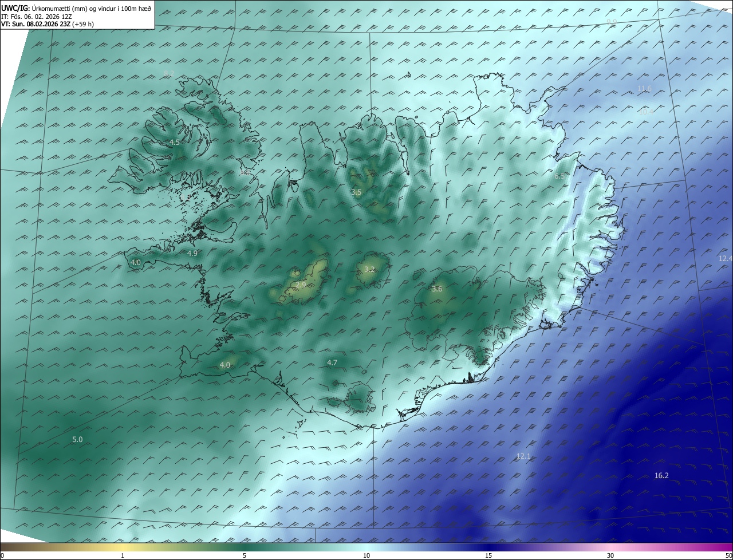Click the 4.5 value in the Westfjords
The width and height of the screenshot is (733, 560).
pyautogui.click(x=175, y=142)
